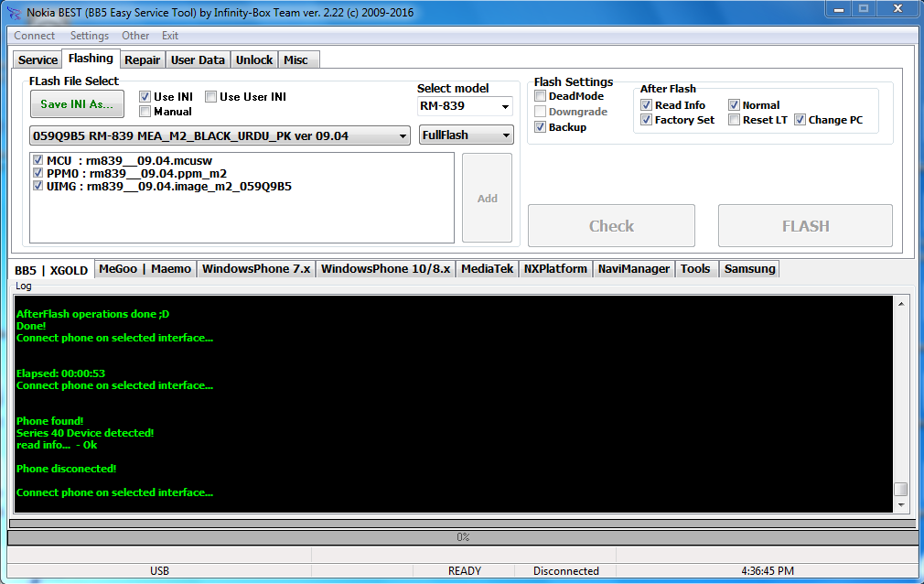Toggle the Use User INI checkbox
Viewport: 924px width, 584px height.
tap(211, 97)
